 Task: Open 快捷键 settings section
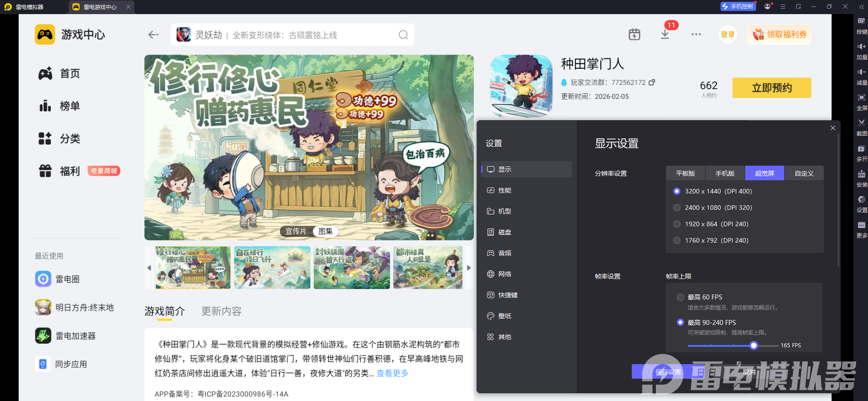click(527, 295)
